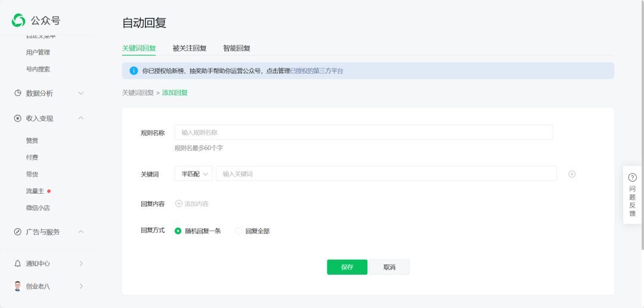Click the 公众号 green logo icon
Screen dimensions: 644x308
click(18, 20)
